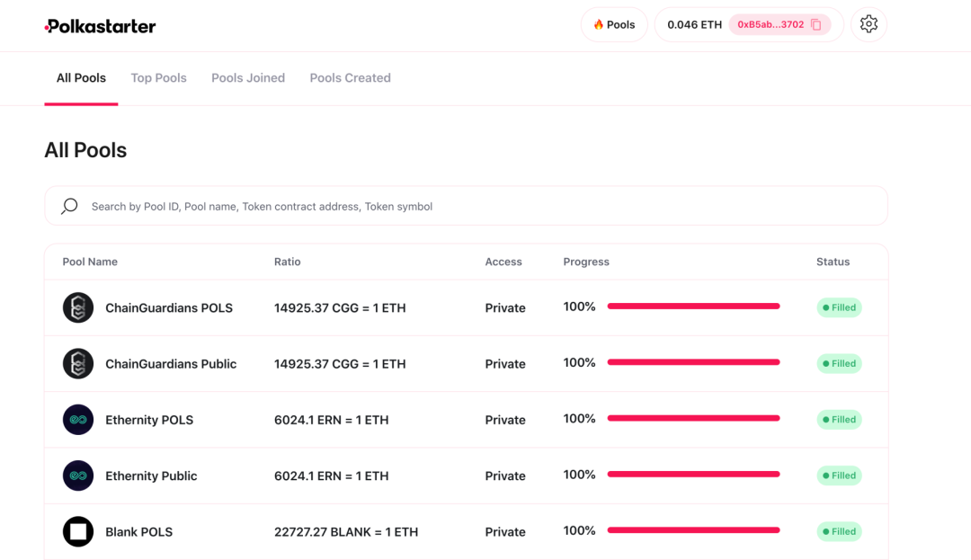Click the Pools button in header
Viewport: 971px width, 560px height.
point(614,25)
